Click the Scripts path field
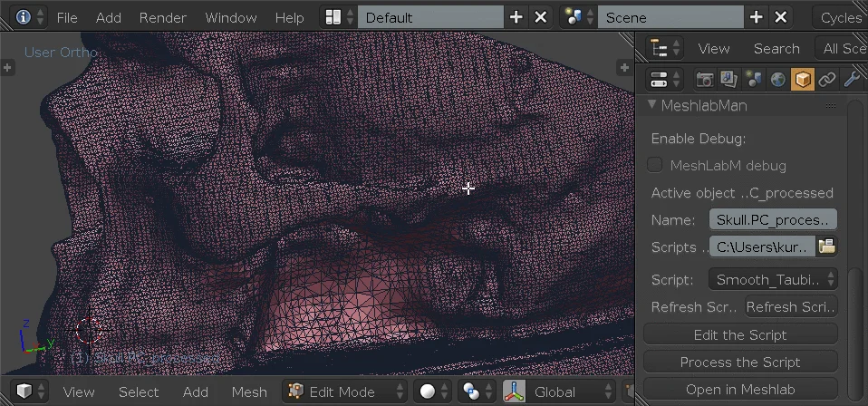Screen dimensions: 868x406 762,246
